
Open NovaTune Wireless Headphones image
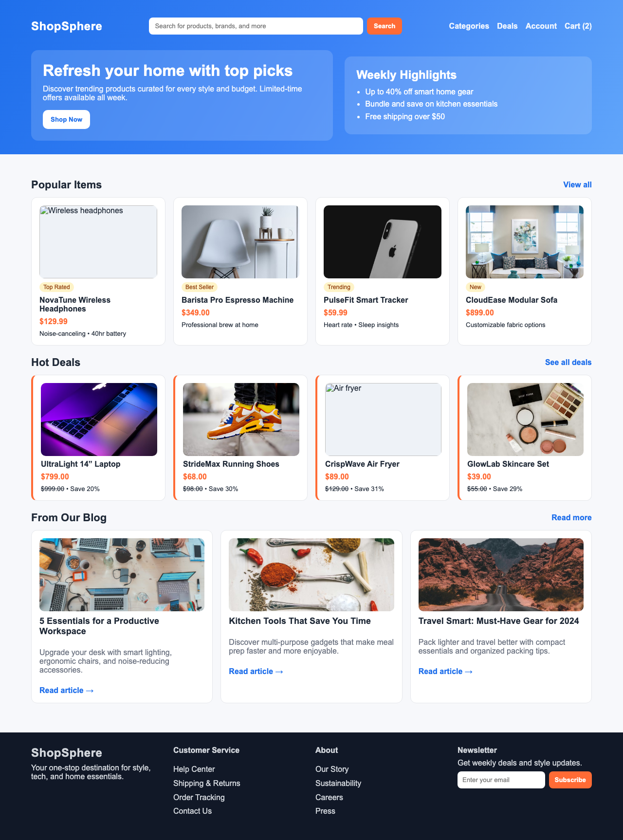coord(98,242)
